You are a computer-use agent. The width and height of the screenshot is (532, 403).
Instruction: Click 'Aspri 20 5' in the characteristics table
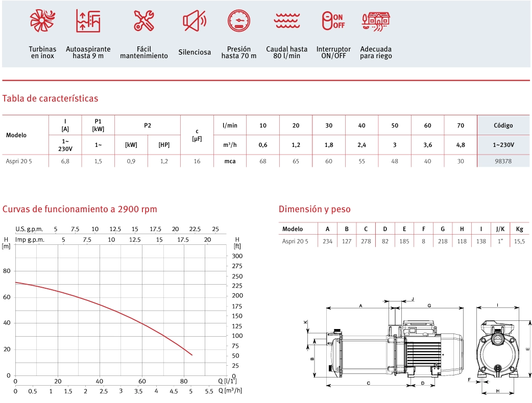point(19,161)
